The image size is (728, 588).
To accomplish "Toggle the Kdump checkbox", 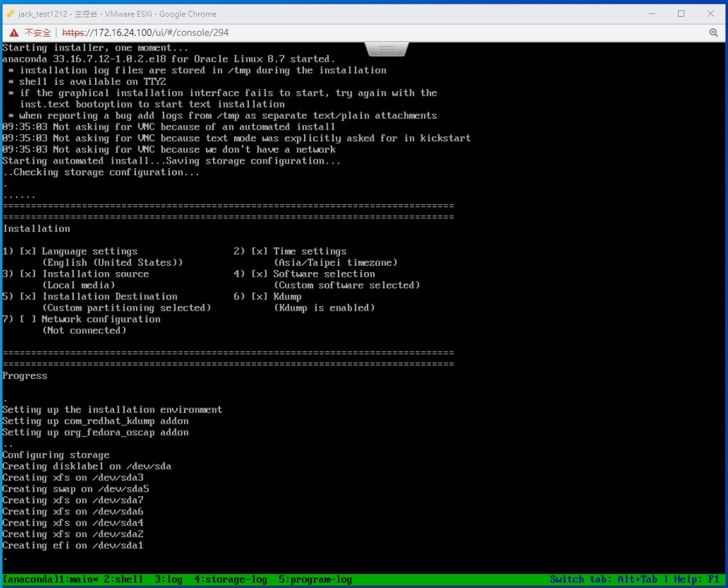I will [259, 297].
